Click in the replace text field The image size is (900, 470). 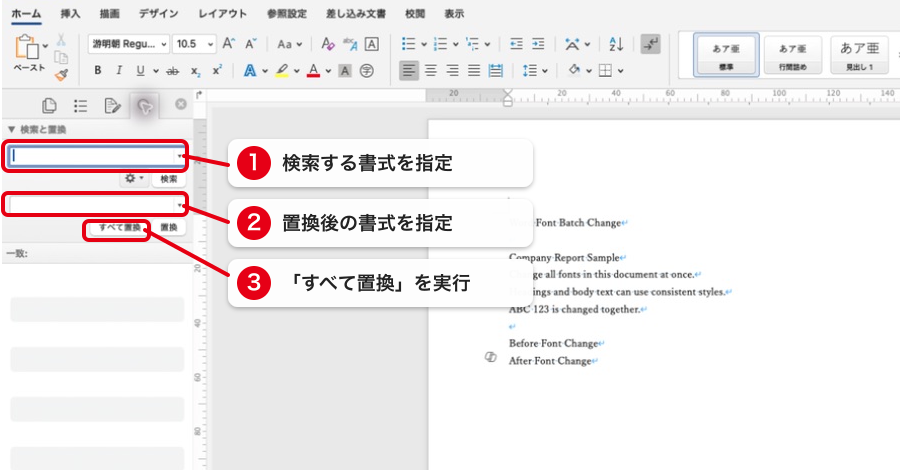click(92, 205)
